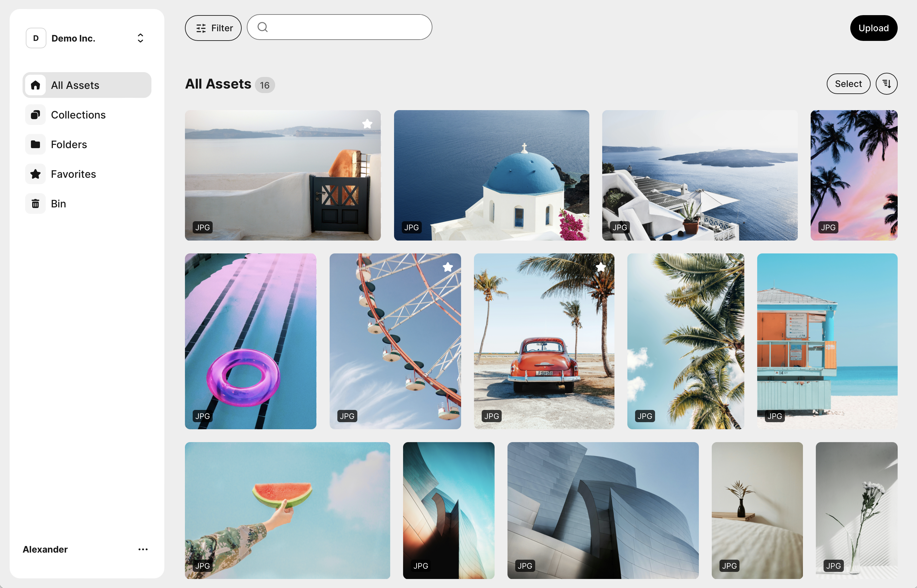
Task: Click the Select button
Action: (848, 83)
